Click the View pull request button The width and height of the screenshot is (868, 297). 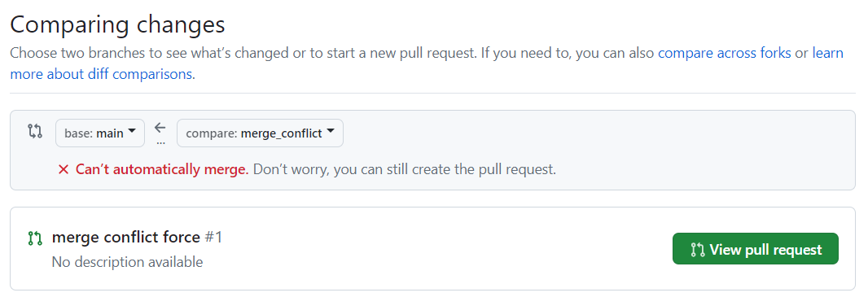755,249
